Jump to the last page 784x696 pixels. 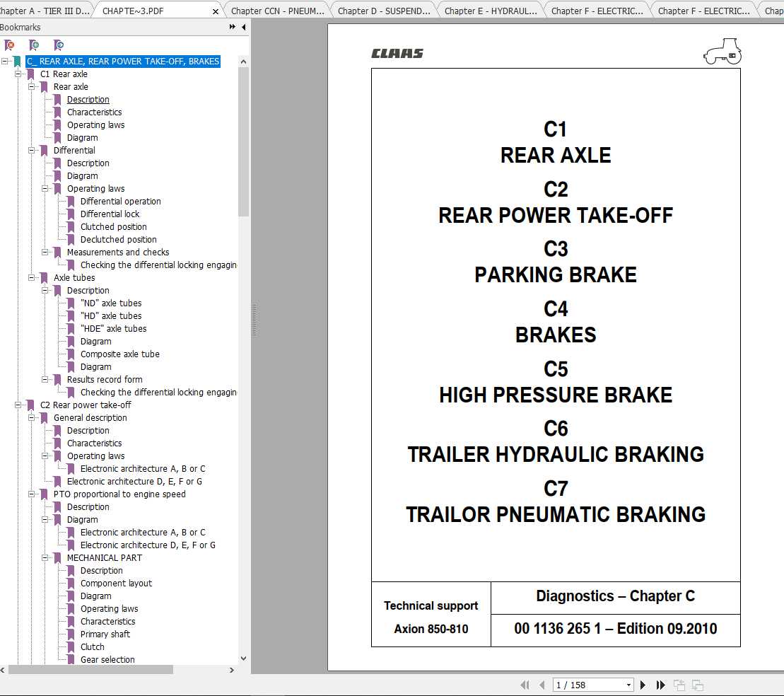661,685
